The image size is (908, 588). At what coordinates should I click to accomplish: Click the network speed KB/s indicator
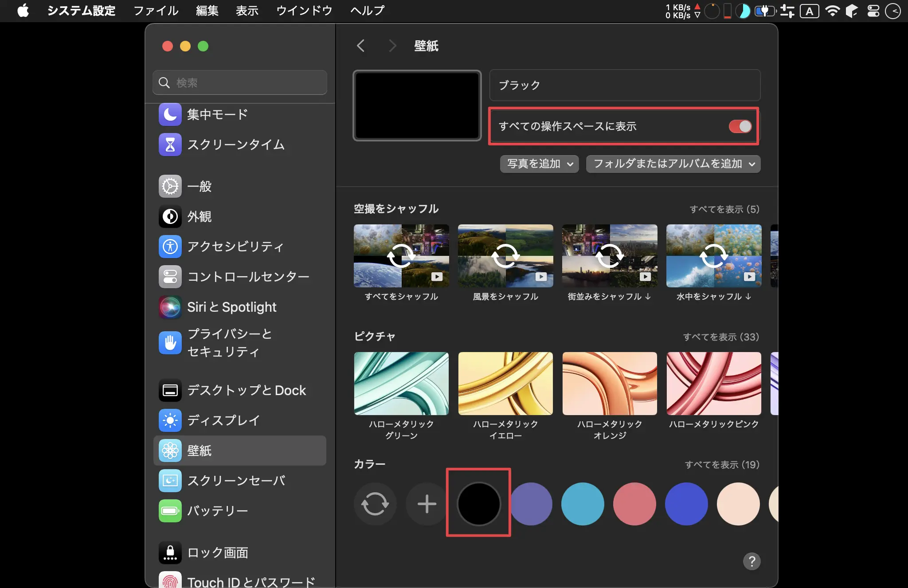pos(683,11)
